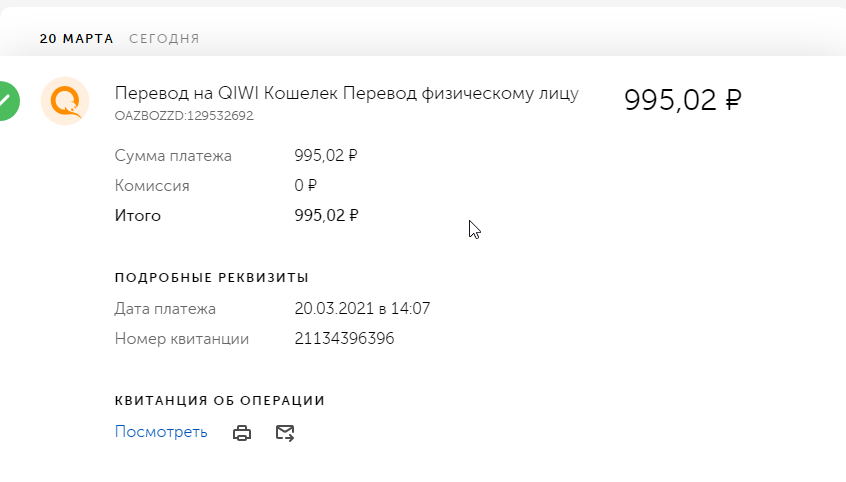Click the orange QIWI wallet logo icon
Image resolution: width=846 pixels, height=482 pixels.
[65, 101]
